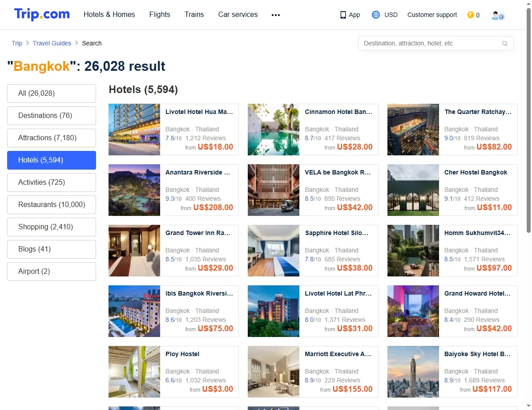Click Homm Sukhumvit34... title
This screenshot has height=410, width=532.
pos(477,233)
